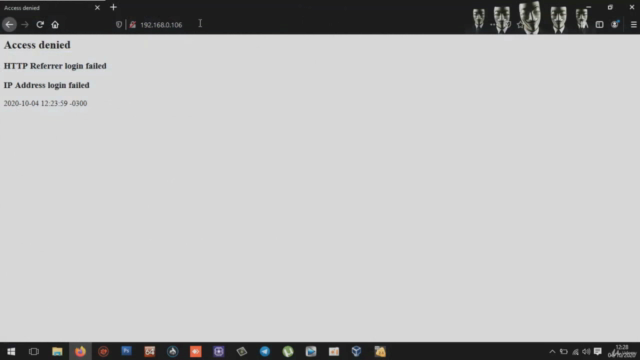Open a new browser tab

pos(113,7)
